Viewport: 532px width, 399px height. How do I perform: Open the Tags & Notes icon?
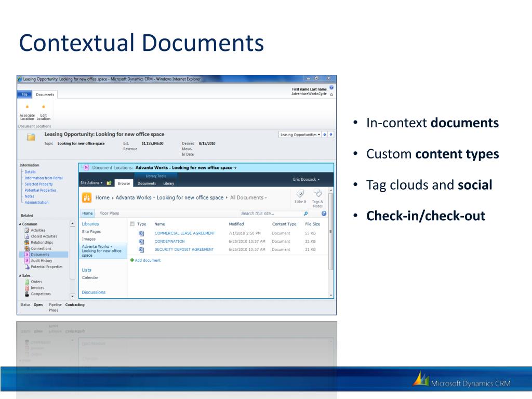318,193
